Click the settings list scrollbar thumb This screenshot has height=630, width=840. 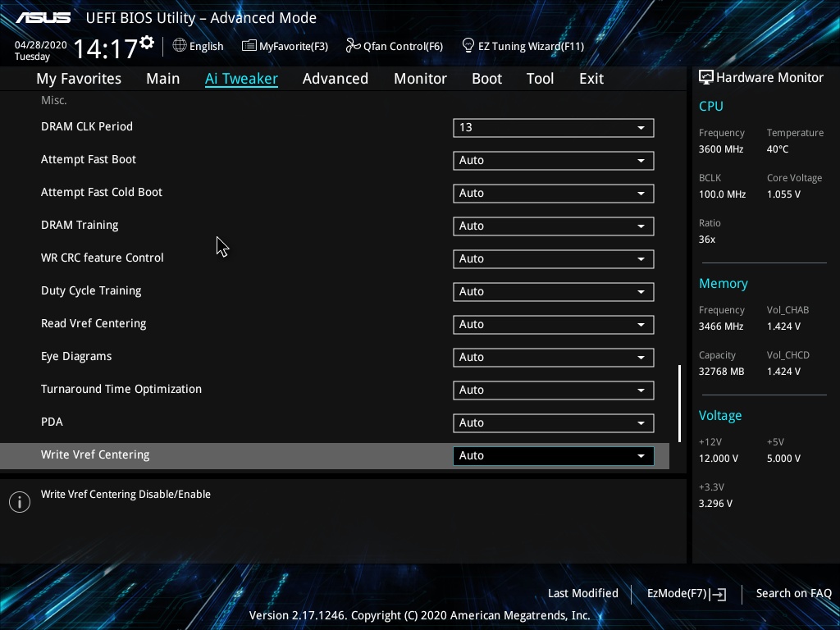pos(679,404)
